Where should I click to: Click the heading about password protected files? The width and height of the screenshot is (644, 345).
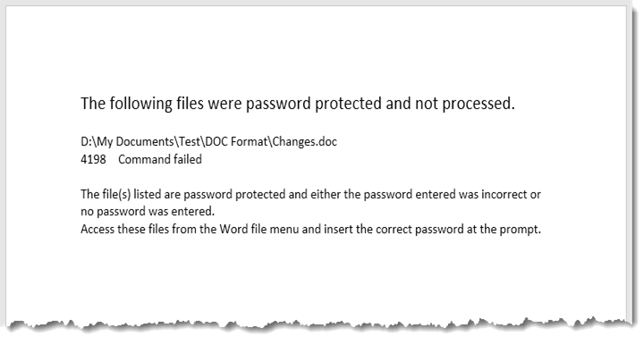[x=297, y=104]
